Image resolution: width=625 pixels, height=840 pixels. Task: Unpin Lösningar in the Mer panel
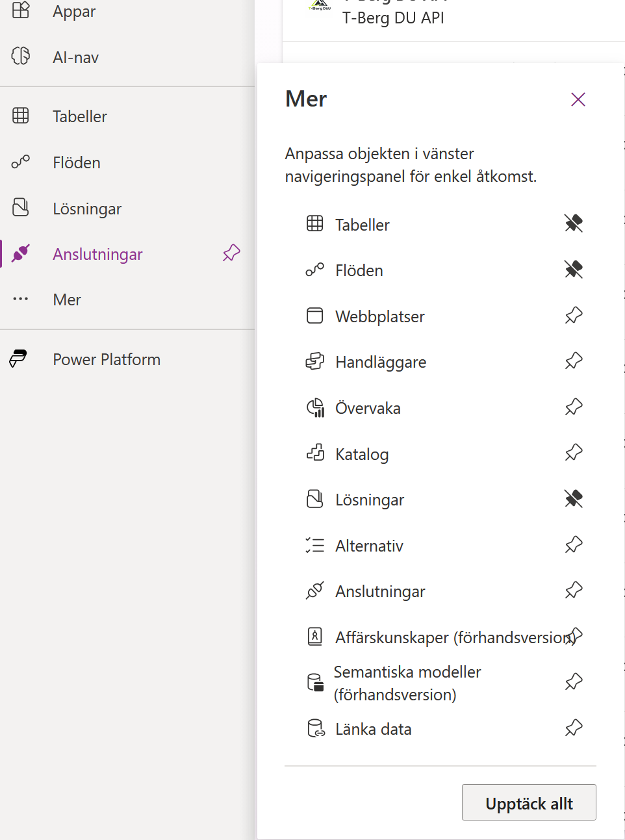[574, 498]
